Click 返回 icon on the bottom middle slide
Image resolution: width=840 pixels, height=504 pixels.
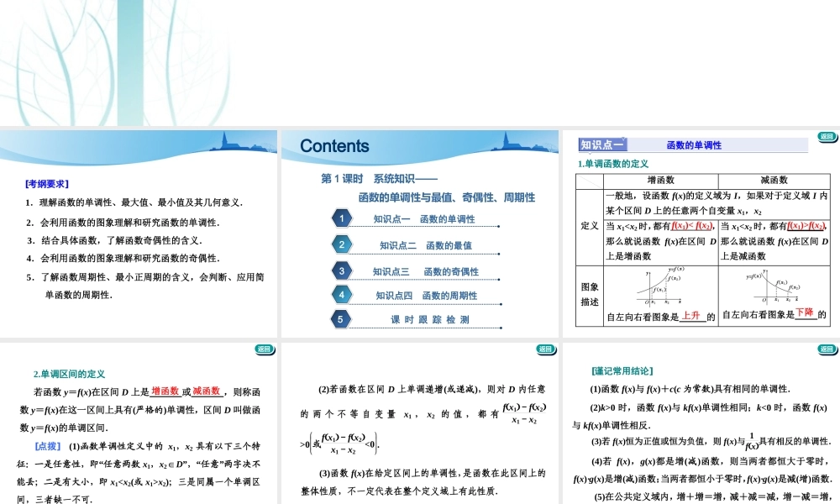pos(547,349)
